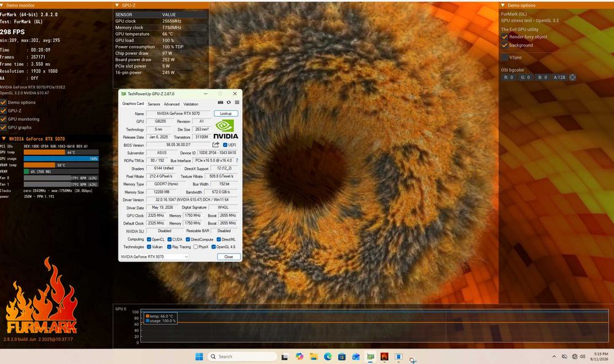Open Task View on the taskbar

[x=285, y=357]
